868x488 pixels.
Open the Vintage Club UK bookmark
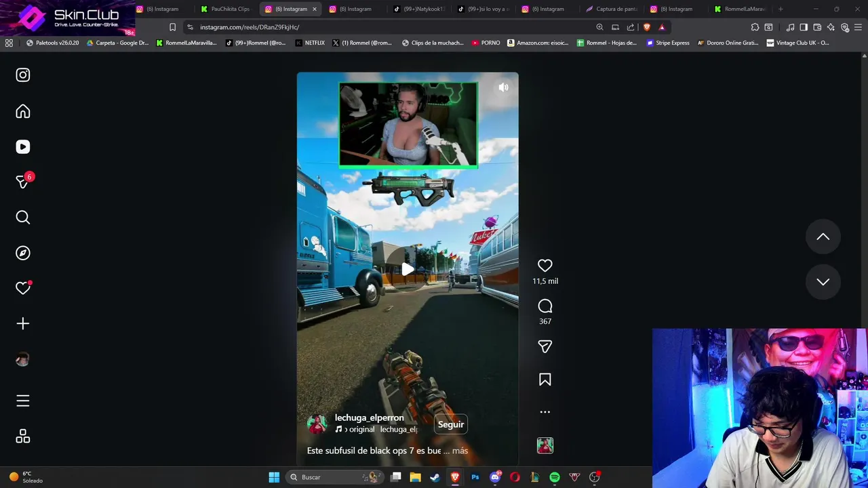pos(797,43)
